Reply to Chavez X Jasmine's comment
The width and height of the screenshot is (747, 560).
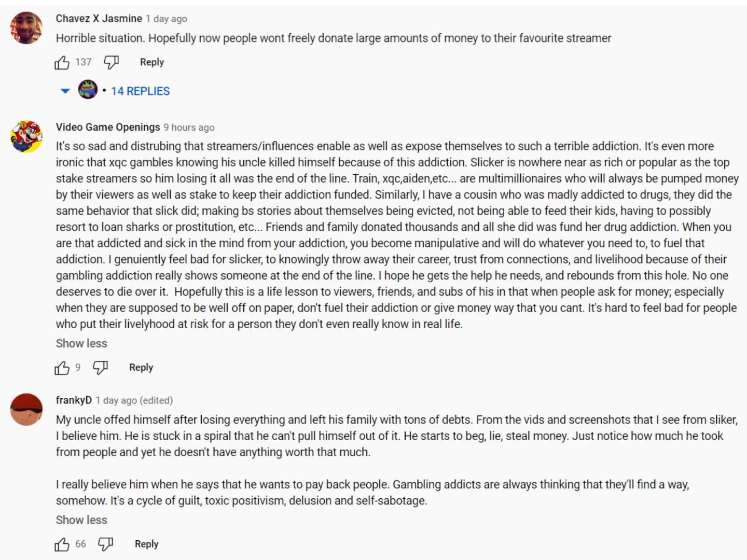151,62
